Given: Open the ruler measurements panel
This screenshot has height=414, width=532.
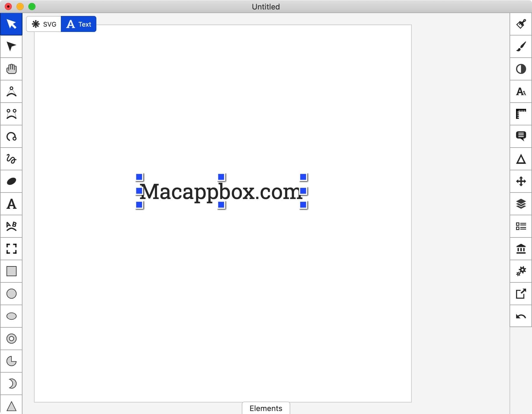Looking at the screenshot, I should coord(521,114).
